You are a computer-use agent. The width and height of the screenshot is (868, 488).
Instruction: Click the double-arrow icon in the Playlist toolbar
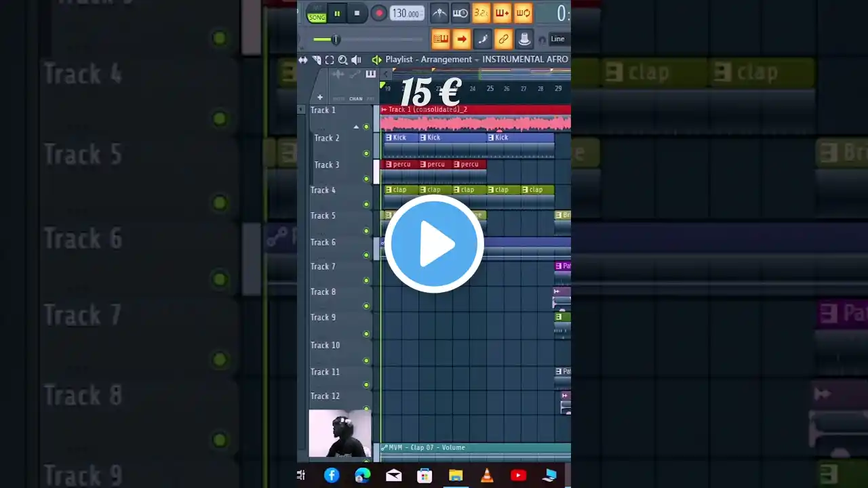pyautogui.click(x=303, y=60)
